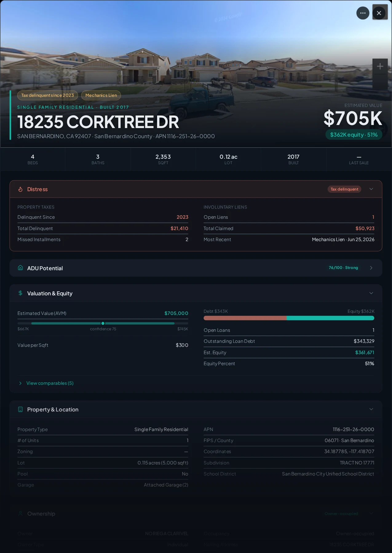Click the Equity $362K label
The width and height of the screenshot is (392, 553).
coord(361,311)
